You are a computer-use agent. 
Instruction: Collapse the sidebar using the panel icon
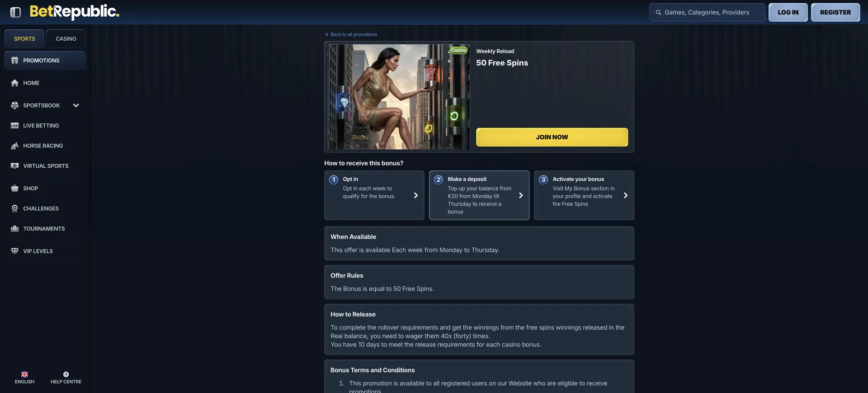15,12
